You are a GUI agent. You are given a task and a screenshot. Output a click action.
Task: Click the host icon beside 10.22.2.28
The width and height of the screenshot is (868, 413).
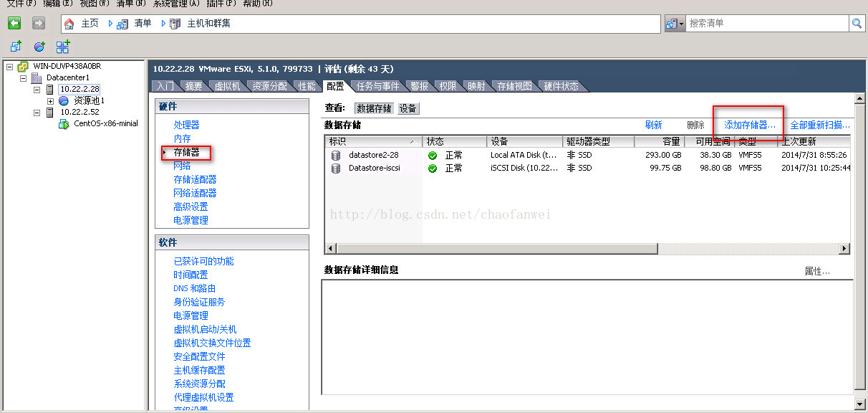coord(49,90)
